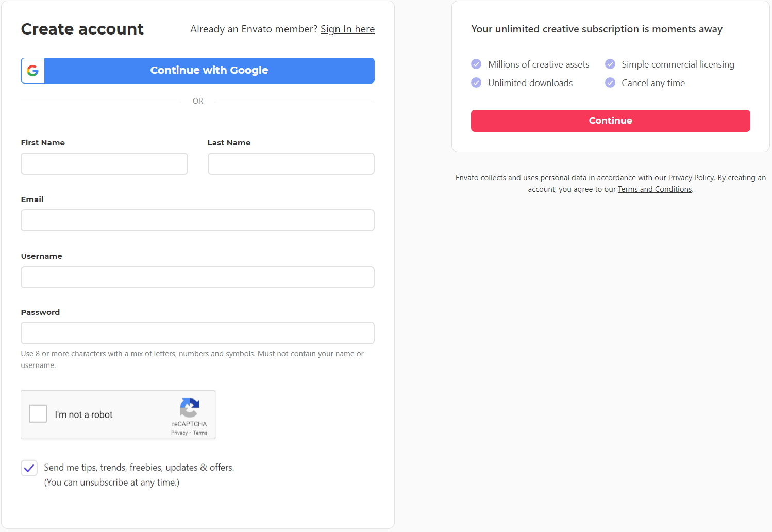Focus the Last Name field
This screenshot has width=772, height=532.
pos(291,164)
